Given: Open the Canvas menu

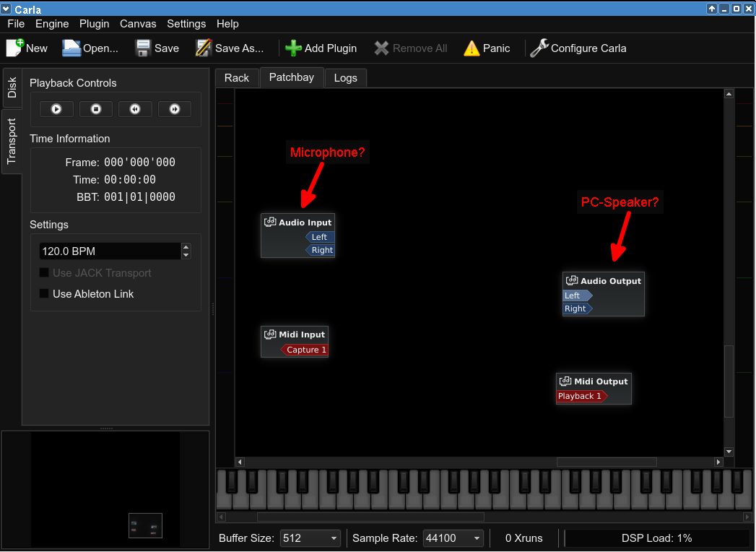Looking at the screenshot, I should pos(138,23).
